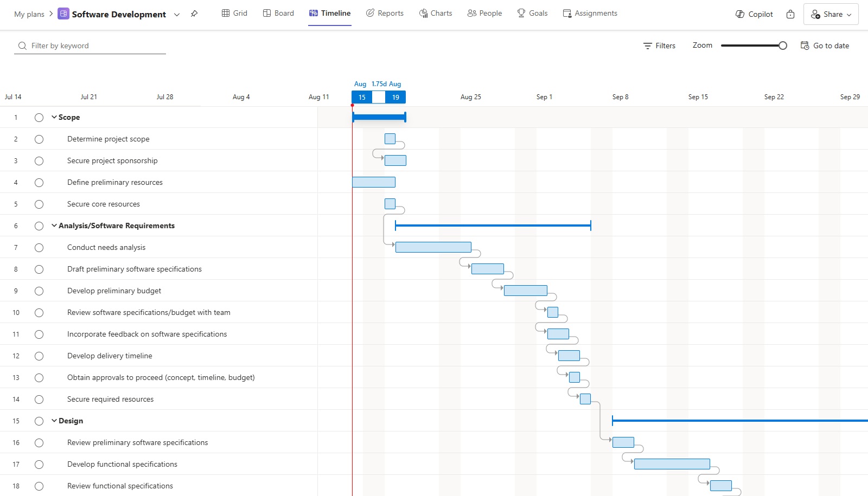Click the Go to date calendar icon

point(805,46)
